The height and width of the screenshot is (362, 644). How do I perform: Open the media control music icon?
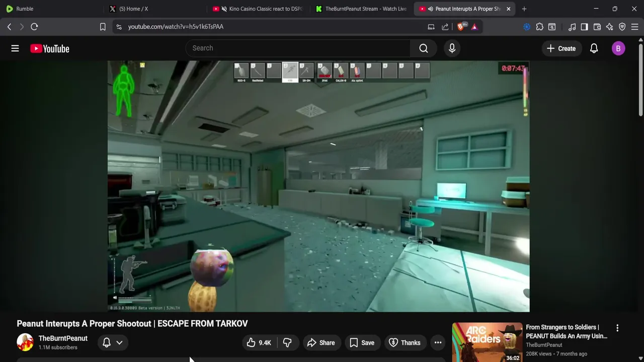pyautogui.click(x=572, y=27)
